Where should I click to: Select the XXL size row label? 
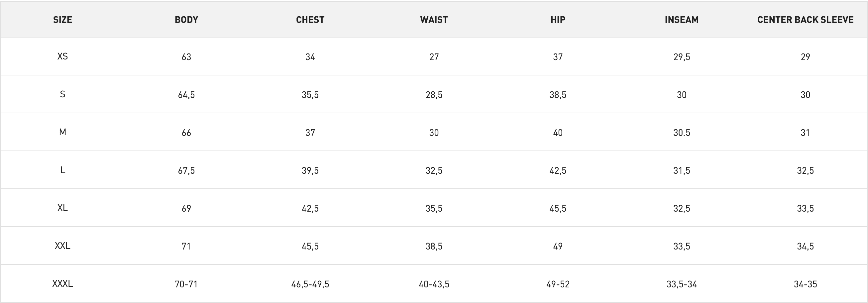point(62,246)
